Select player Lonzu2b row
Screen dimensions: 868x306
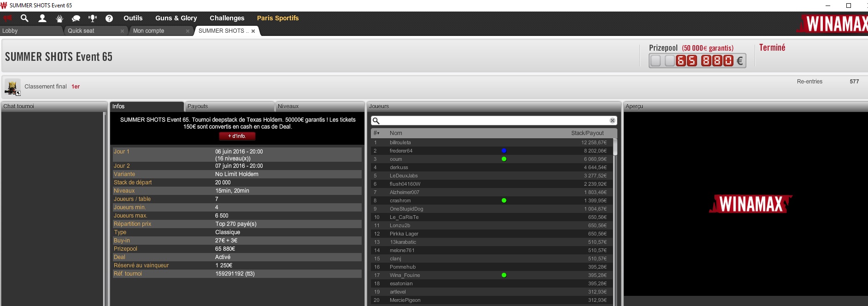[492, 225]
